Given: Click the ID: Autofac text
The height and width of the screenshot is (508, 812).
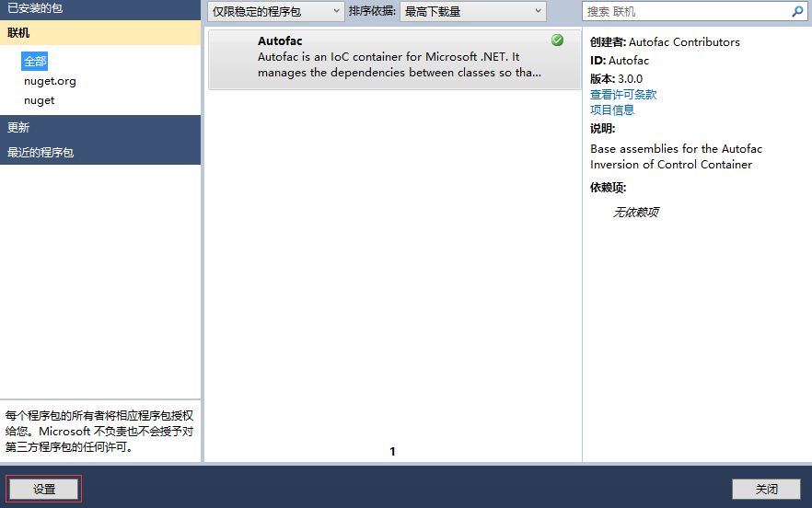Looking at the screenshot, I should coord(620,61).
